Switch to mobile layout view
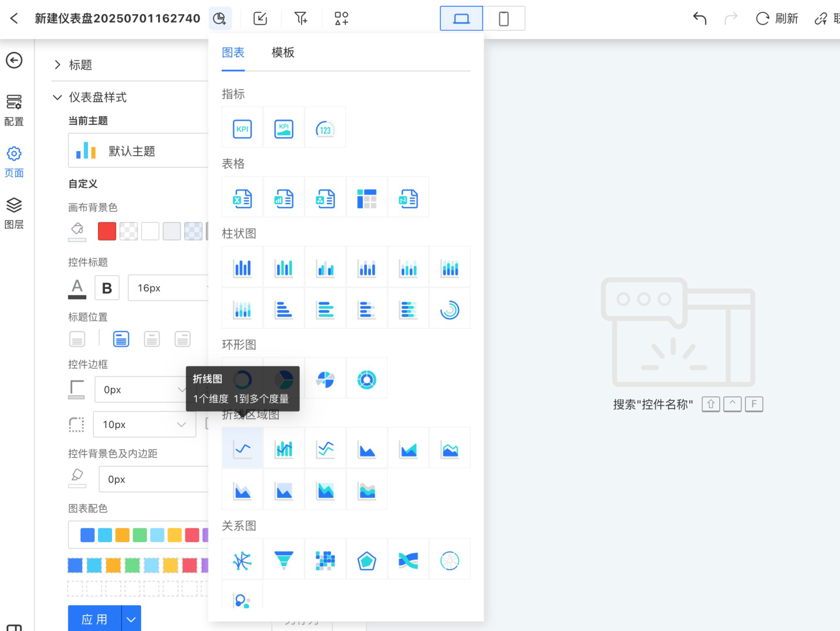840x631 pixels. point(504,19)
